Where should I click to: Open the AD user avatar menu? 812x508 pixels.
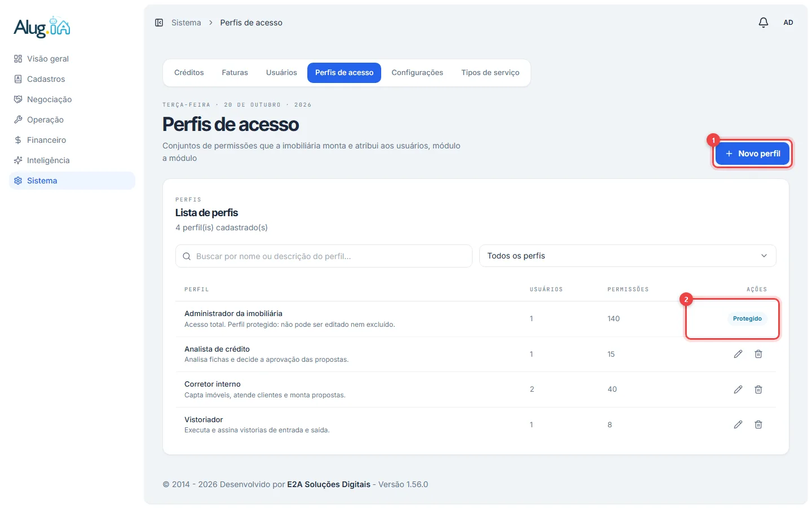(788, 23)
